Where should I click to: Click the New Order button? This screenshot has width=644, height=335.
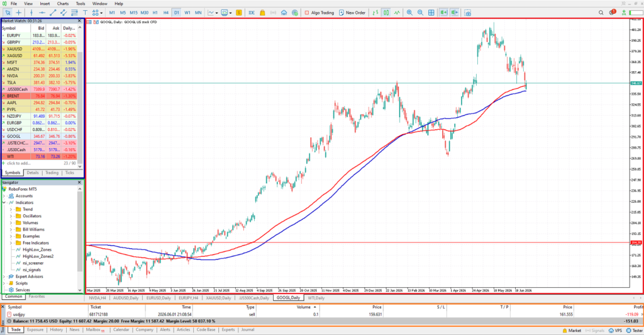352,13
